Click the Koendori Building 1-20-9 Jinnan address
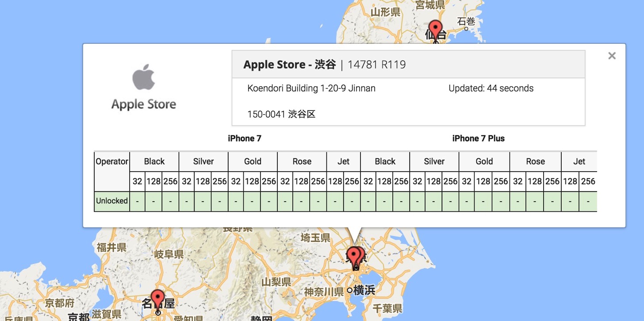 tap(311, 88)
